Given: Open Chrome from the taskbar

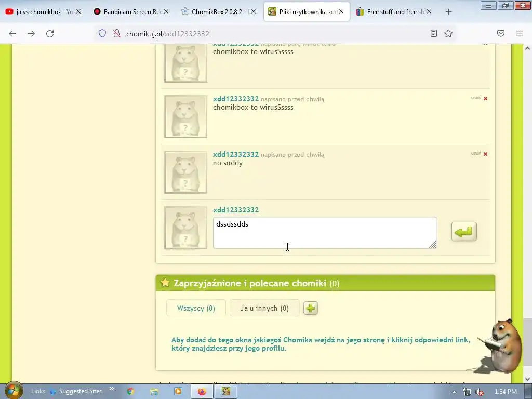Looking at the screenshot, I should pyautogui.click(x=130, y=391).
